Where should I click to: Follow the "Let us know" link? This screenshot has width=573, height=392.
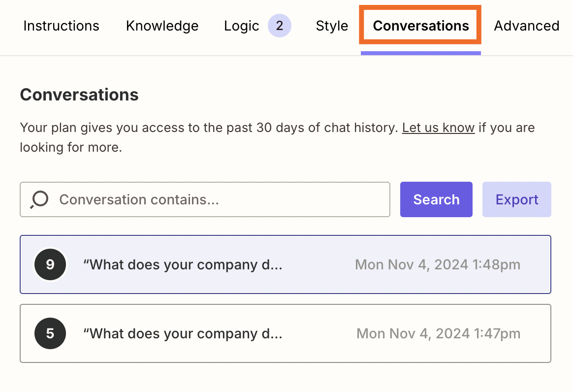pos(438,128)
